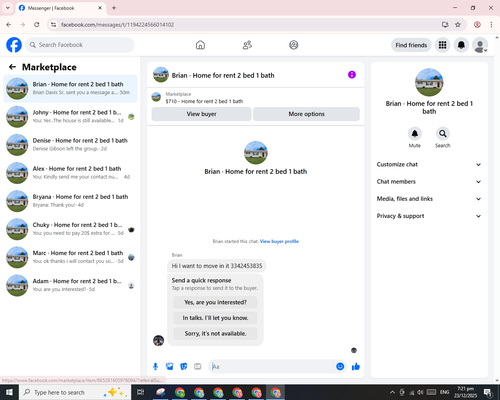Viewport: 500px width, 400px height.
Task: Open the Groups icon in top navigation
Action: pos(294,45)
